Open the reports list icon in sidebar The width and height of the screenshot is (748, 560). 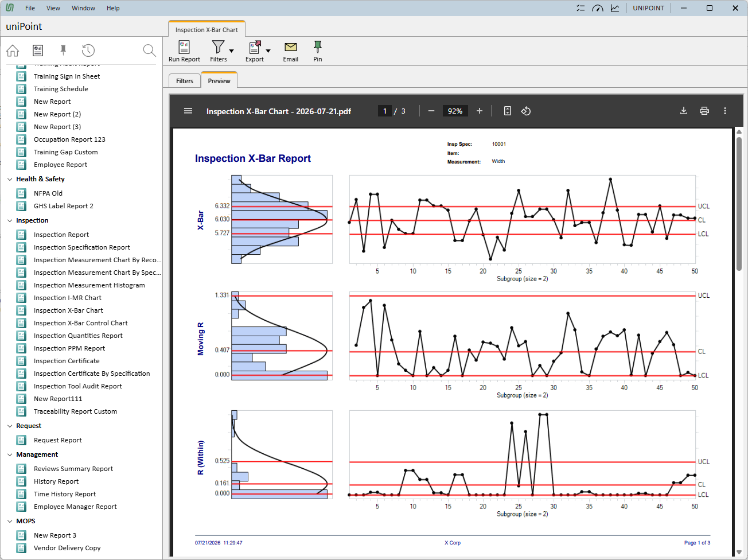tap(38, 50)
